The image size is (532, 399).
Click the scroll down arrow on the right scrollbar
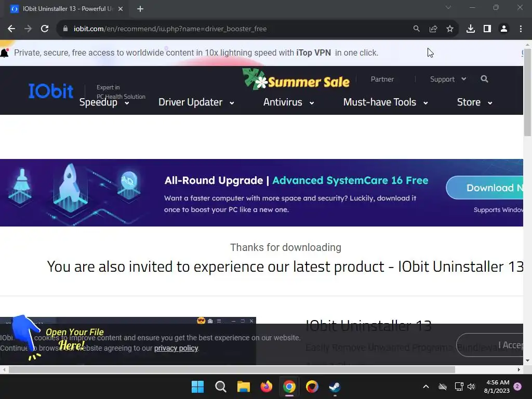click(x=528, y=361)
